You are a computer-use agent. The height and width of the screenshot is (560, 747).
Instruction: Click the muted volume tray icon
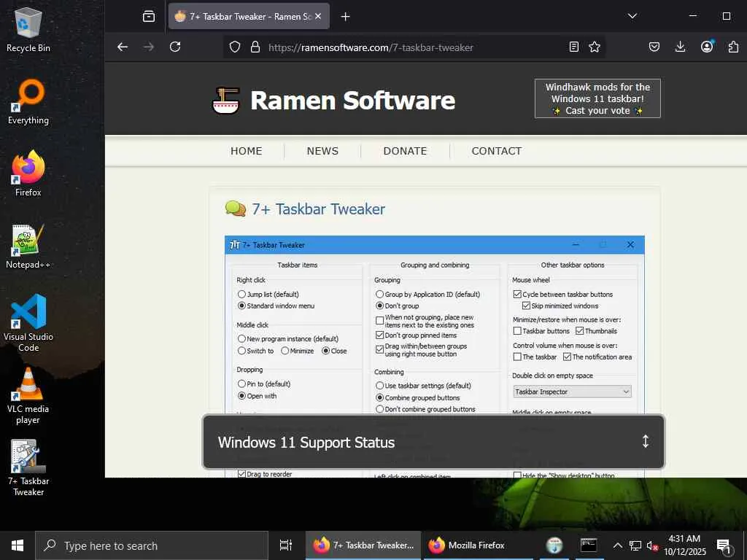coord(651,545)
